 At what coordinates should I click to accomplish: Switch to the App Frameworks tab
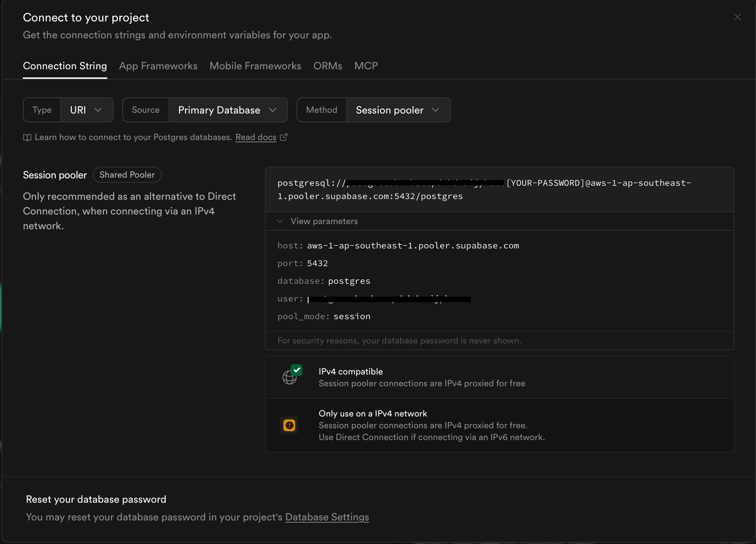158,66
